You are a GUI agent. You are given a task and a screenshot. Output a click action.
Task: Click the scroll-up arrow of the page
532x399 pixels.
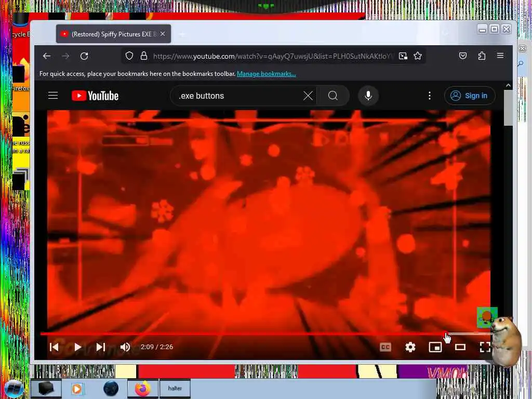click(508, 86)
